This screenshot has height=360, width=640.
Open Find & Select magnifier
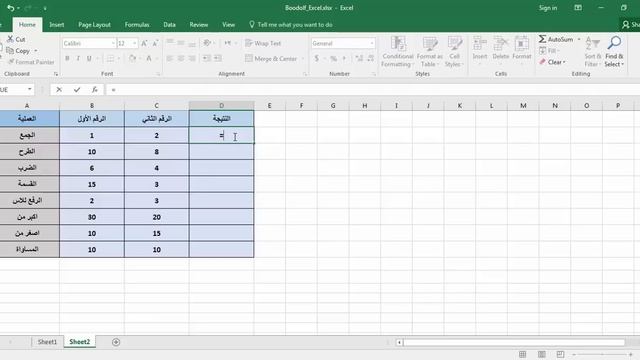(614, 51)
